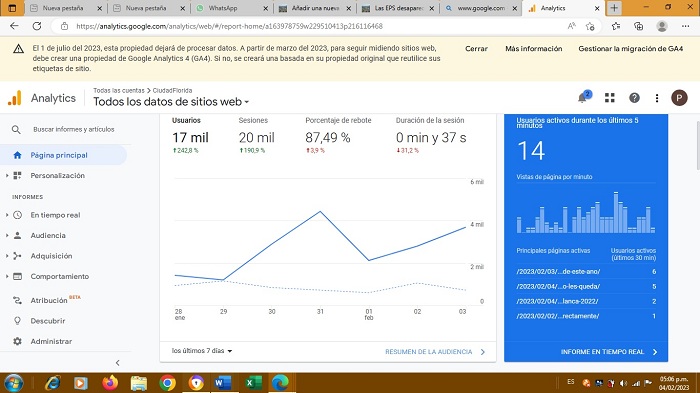Open the Google apps grid icon

[610, 98]
